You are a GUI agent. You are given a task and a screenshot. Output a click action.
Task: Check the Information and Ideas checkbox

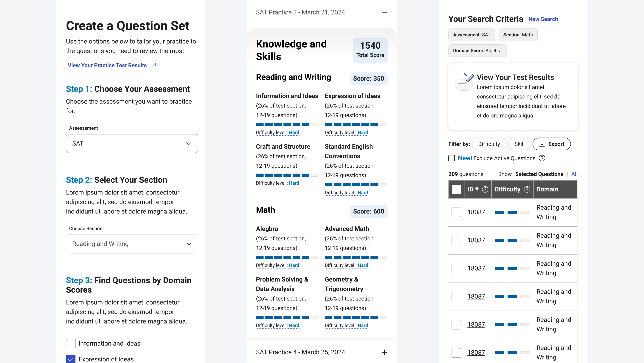click(71, 343)
